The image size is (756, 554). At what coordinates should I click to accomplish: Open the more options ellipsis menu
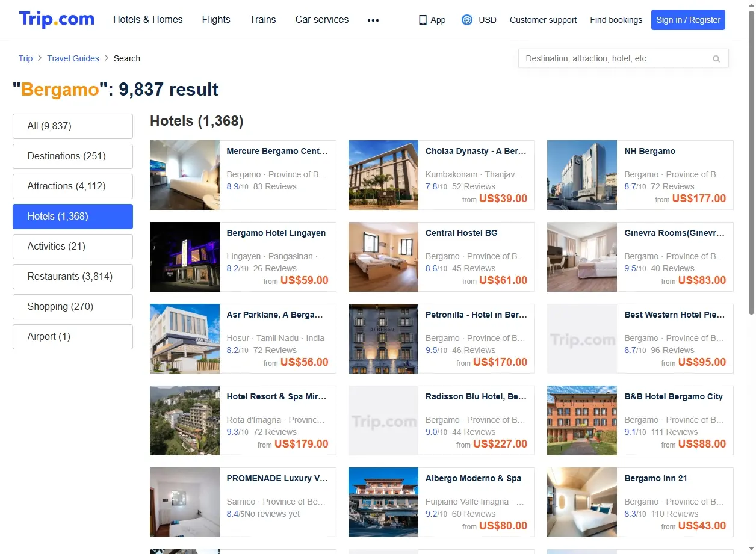[x=373, y=20]
